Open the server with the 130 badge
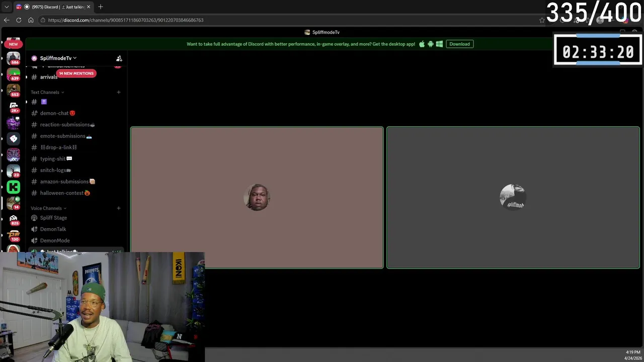 pos(14,235)
